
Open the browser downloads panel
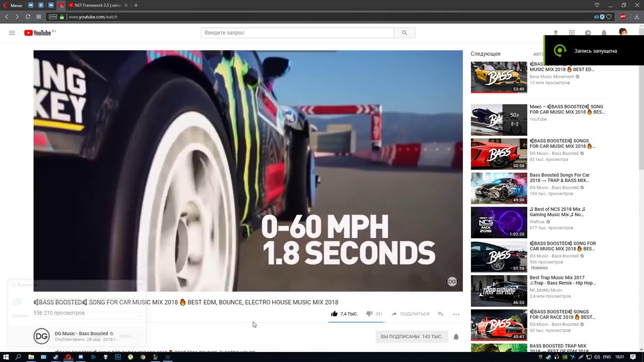point(636,17)
